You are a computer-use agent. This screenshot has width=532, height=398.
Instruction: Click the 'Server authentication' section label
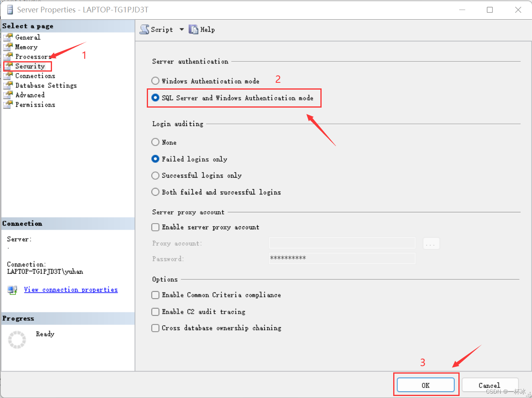pos(190,61)
